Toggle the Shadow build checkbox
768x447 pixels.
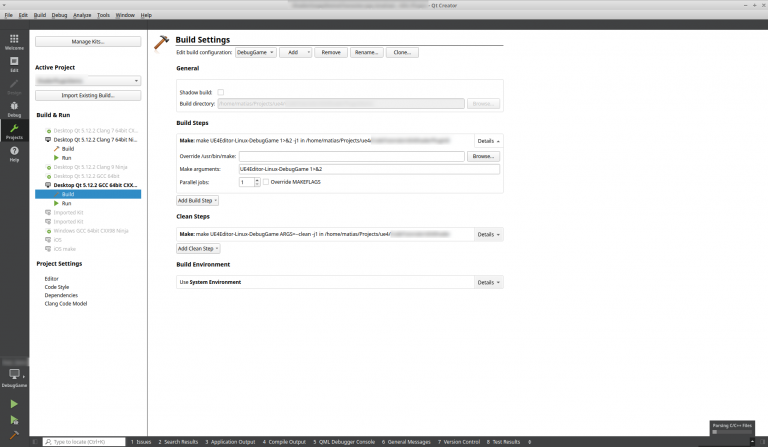(x=220, y=92)
